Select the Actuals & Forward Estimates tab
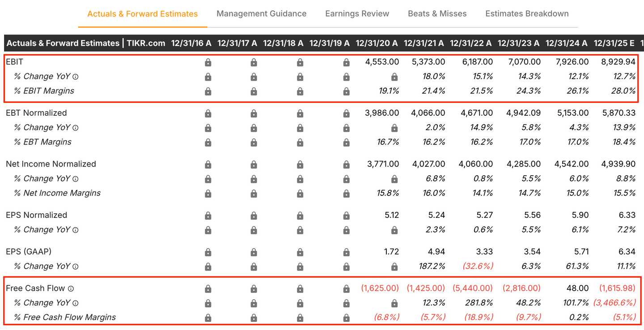Screen dimensions: 644x330 click(142, 14)
